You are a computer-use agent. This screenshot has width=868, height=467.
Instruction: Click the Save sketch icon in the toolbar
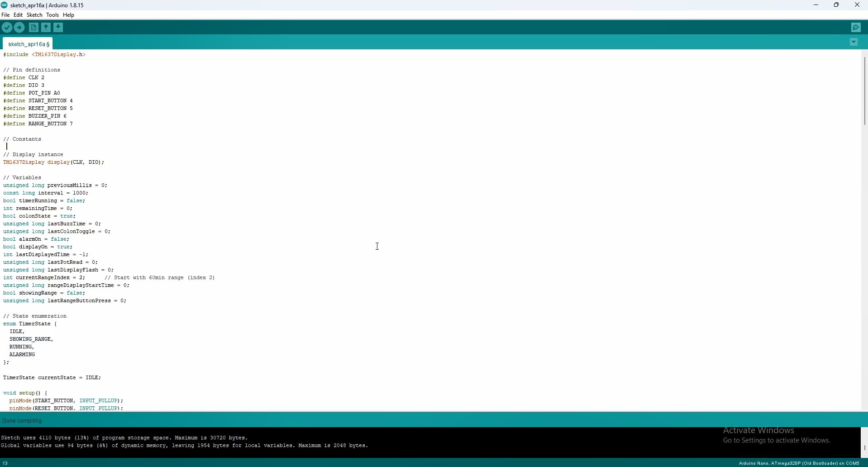[x=59, y=28]
